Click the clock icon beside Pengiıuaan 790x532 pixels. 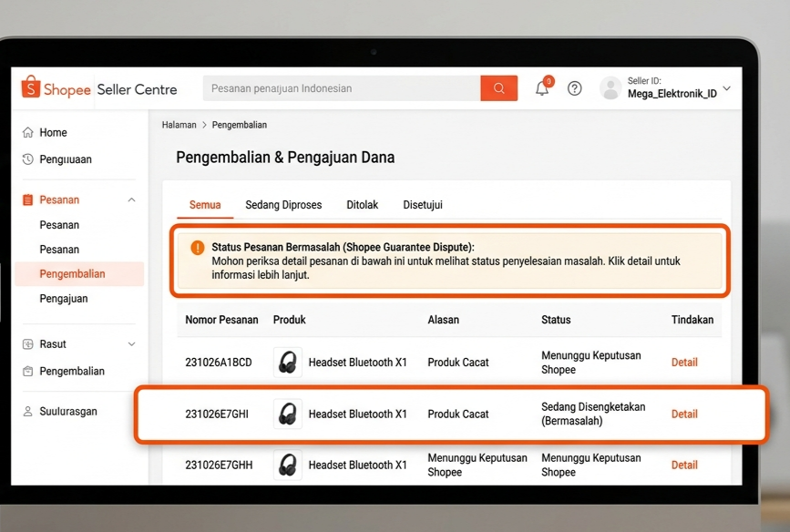[x=28, y=159]
